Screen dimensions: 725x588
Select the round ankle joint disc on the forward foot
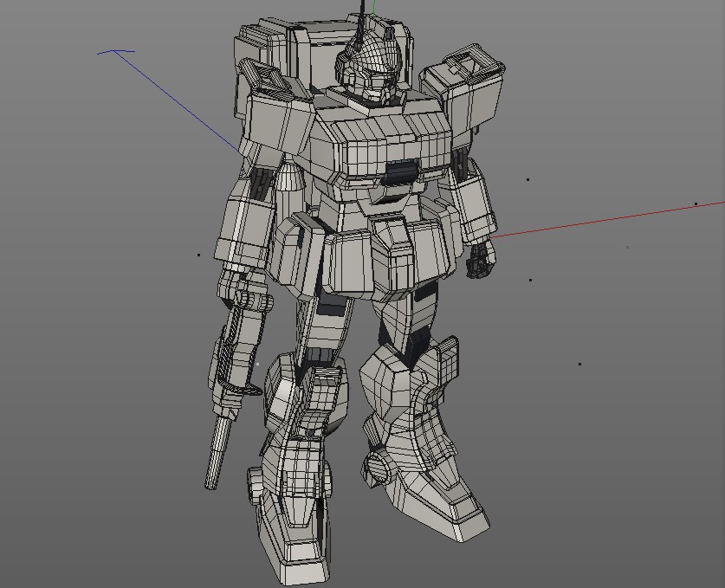click(x=378, y=468)
